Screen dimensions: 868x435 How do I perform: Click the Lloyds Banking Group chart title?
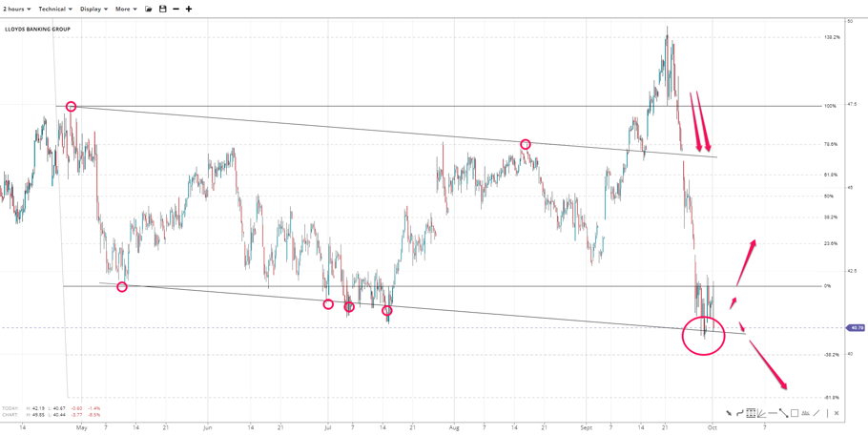coord(37,30)
